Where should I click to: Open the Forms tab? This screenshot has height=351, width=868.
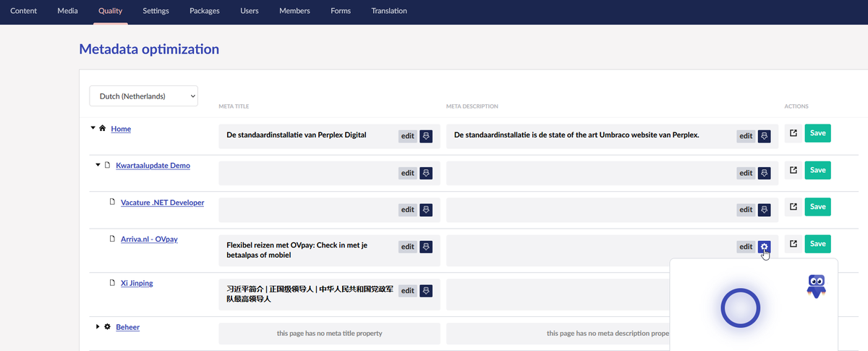click(341, 11)
